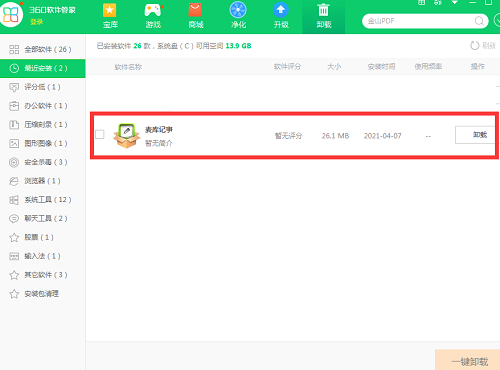500x370 pixels.
Task: Click the 麦库记事 box icon
Action: pyautogui.click(x=126, y=136)
